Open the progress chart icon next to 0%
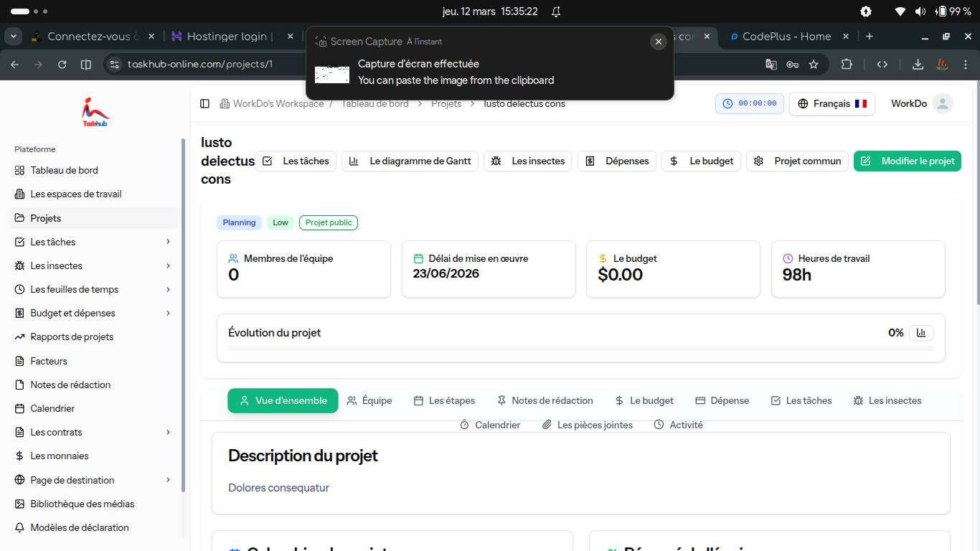 pyautogui.click(x=921, y=333)
